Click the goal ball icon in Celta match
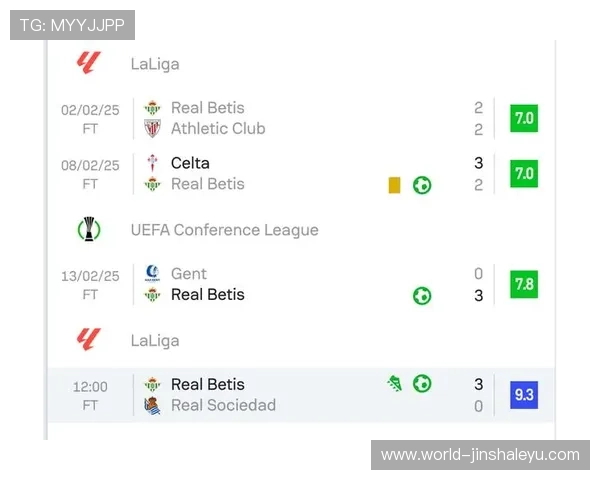The width and height of the screenshot is (600, 480). pos(422,185)
